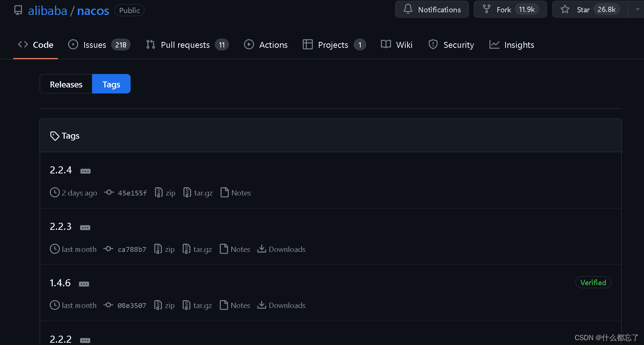Open tag 2.2.3

[x=60, y=227]
